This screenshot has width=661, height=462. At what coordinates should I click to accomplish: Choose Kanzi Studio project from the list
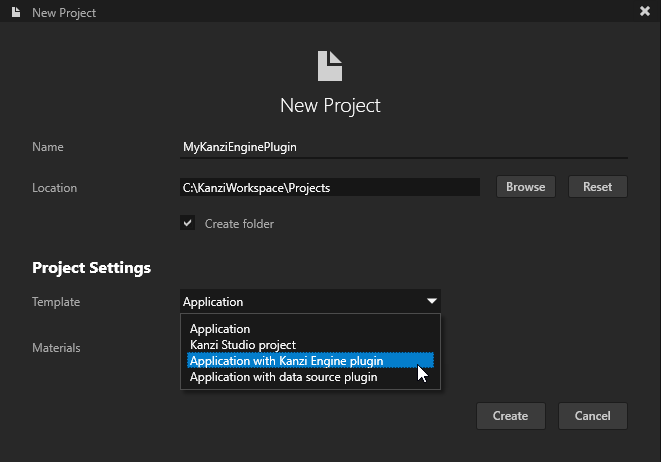[x=242, y=345]
